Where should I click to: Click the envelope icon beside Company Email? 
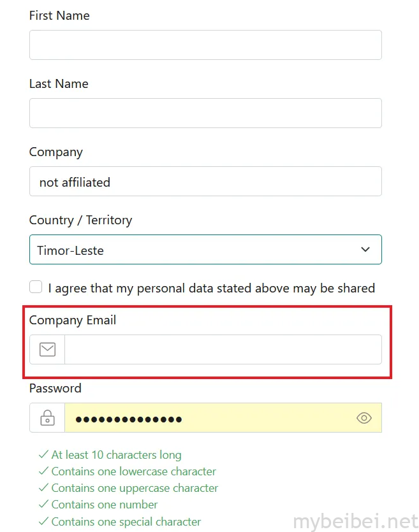coord(47,349)
